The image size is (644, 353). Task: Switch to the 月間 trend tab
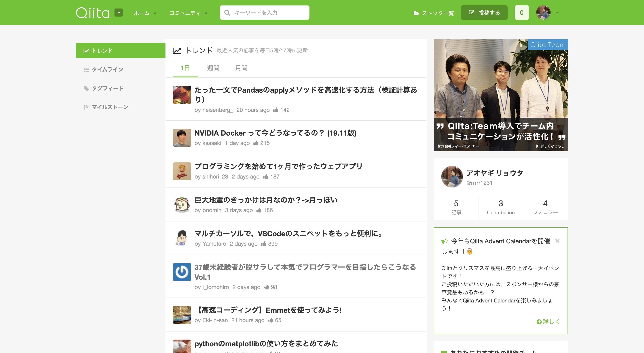(x=241, y=68)
